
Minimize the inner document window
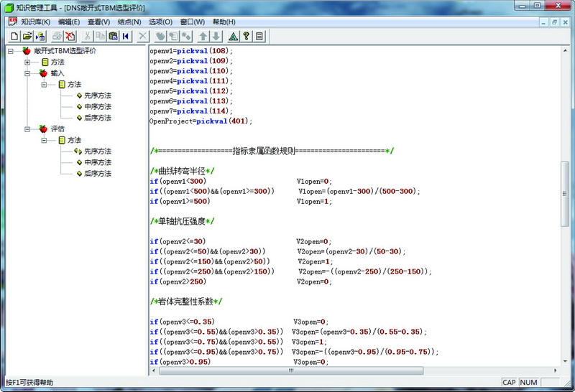(x=543, y=22)
